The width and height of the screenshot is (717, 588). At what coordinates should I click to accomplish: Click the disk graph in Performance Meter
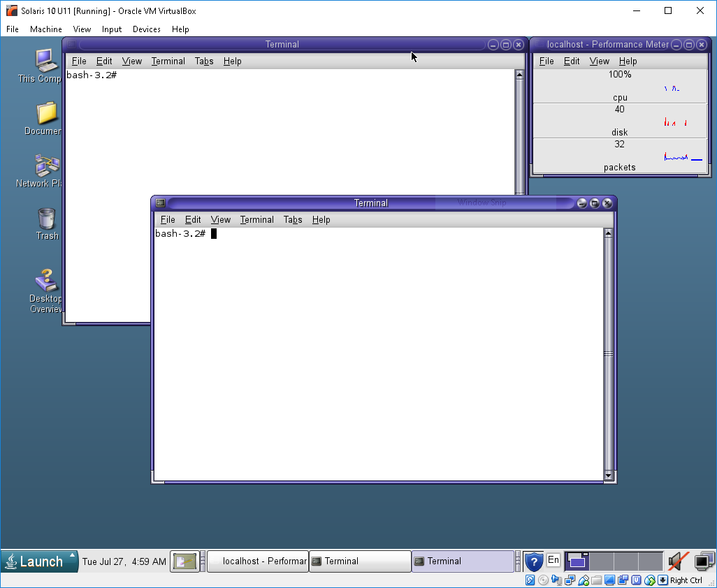(620, 121)
